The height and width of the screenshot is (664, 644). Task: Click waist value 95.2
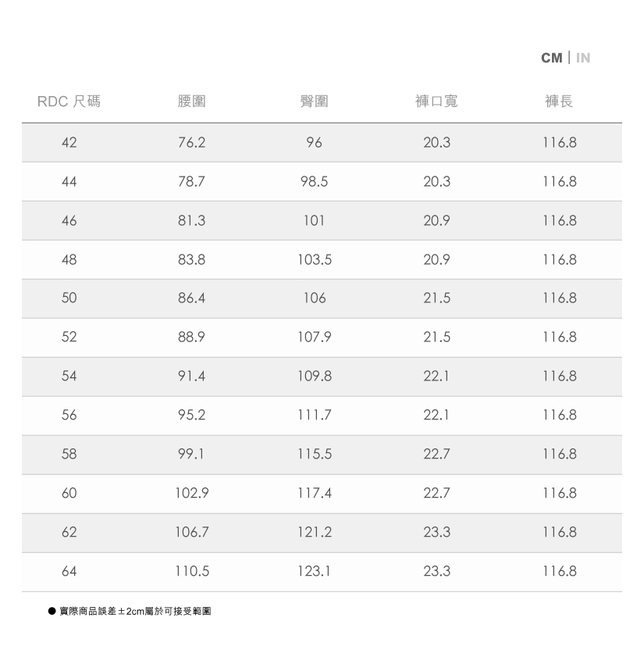pos(191,416)
